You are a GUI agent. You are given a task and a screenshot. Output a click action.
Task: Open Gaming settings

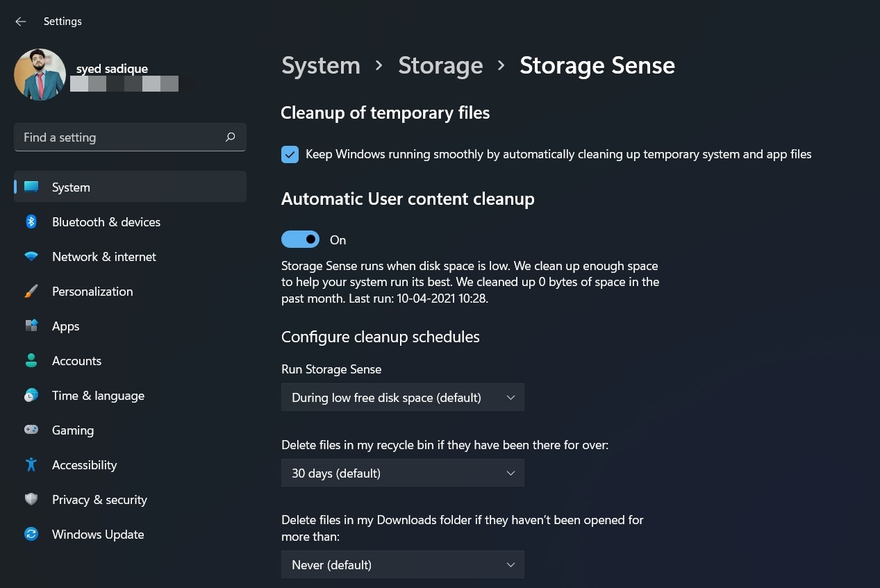click(x=72, y=430)
